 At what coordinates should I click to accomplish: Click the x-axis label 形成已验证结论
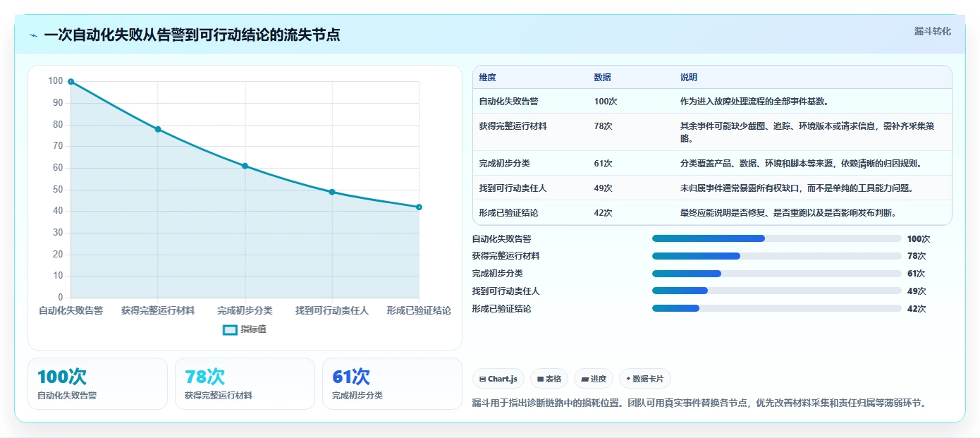419,310
